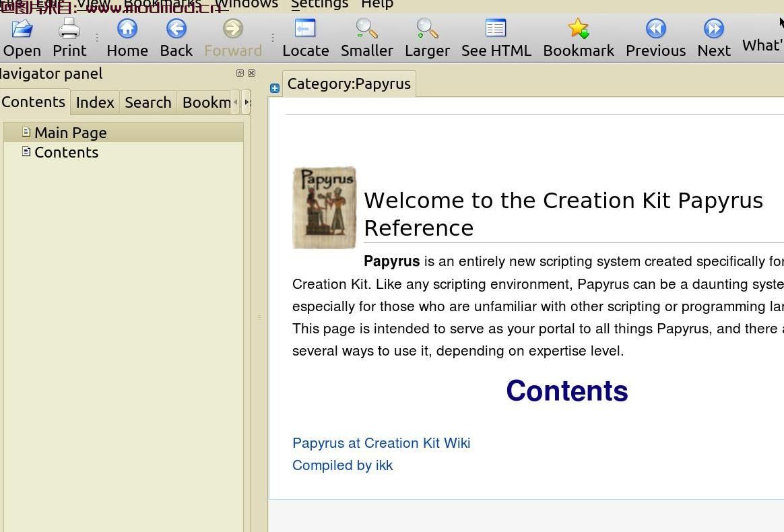
Task: Click the 'Welcome to the Creation Kit Papyrus Reference' heading
Action: 564,214
